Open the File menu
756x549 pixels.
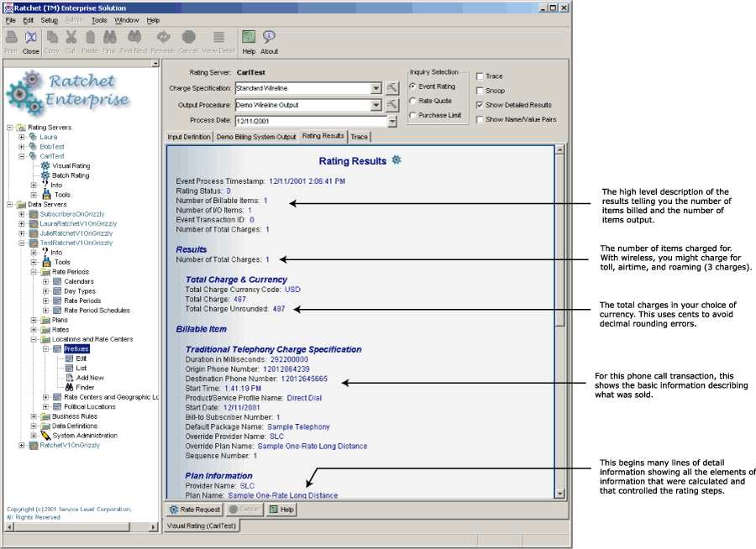(11, 20)
